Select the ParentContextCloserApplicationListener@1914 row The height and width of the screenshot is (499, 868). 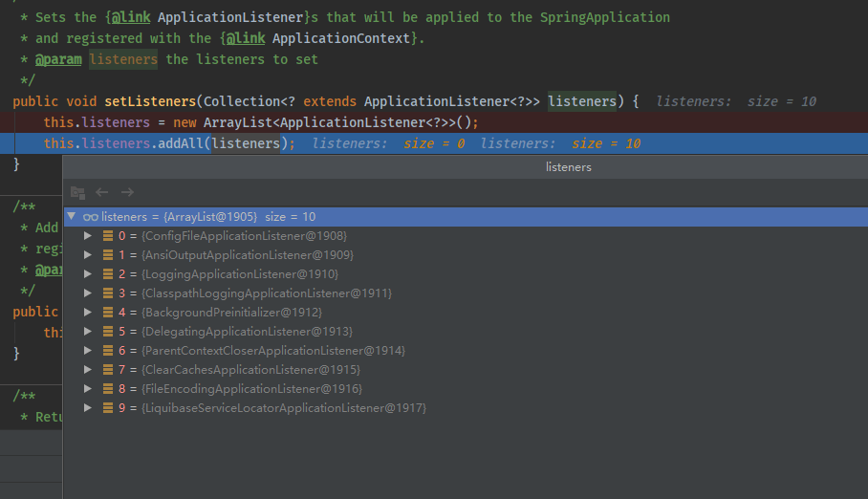click(x=272, y=350)
